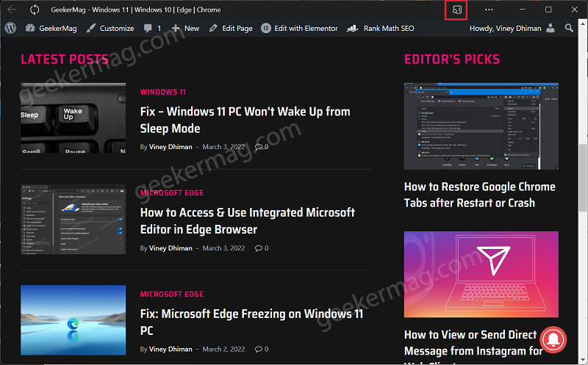Screen dimensions: 588x365
Task: Open the Restore Google Chrome Tabs article
Action: [480, 195]
